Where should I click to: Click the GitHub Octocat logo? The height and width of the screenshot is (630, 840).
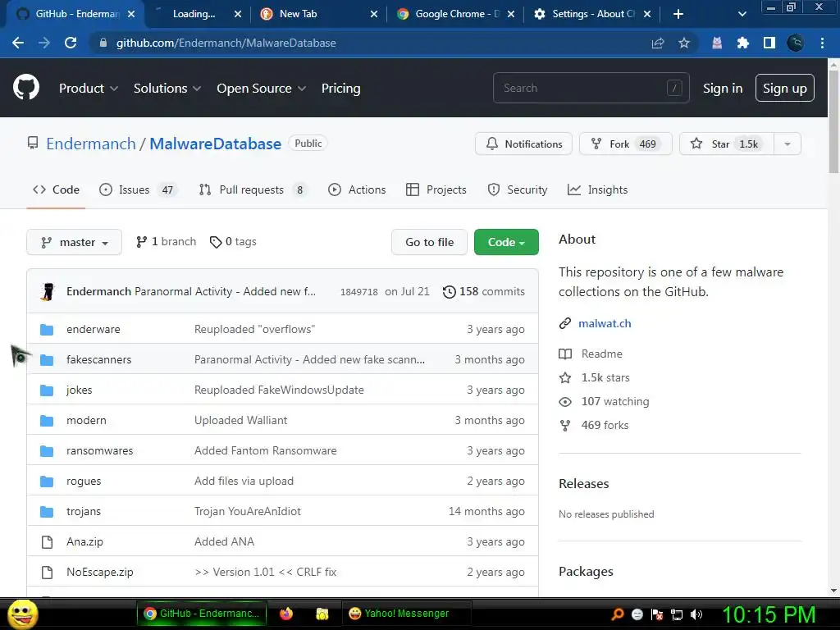click(26, 88)
